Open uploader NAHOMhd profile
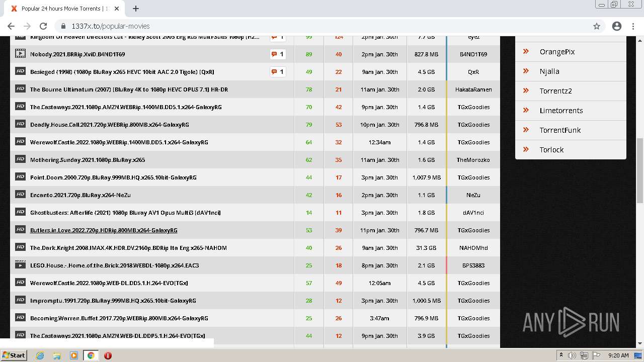Screen dimensions: 644x362 point(473,248)
